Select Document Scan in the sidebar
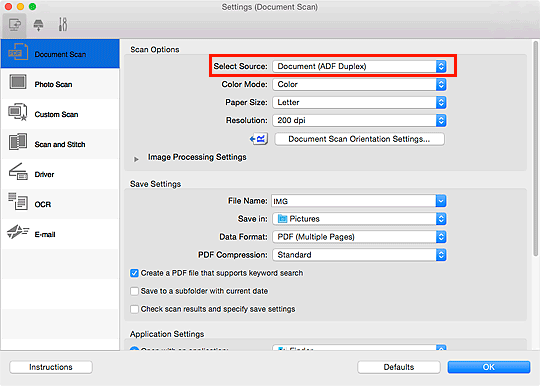This screenshot has height=386, width=540. [60, 54]
